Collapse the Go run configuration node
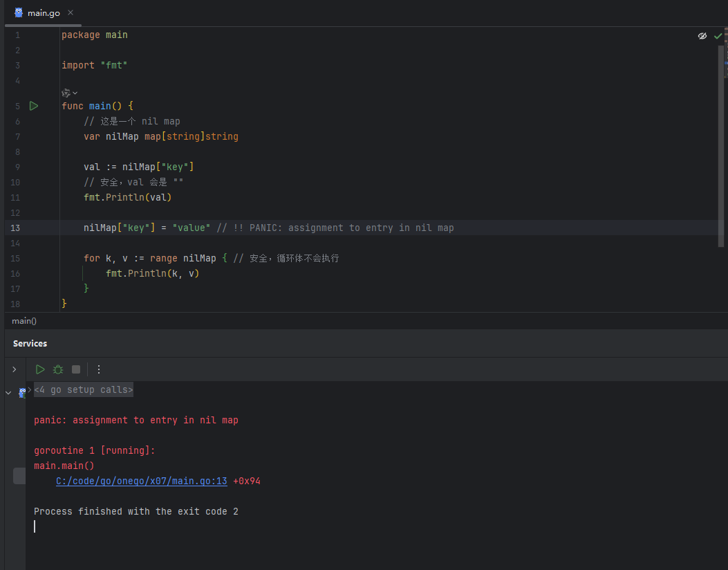This screenshot has height=570, width=728. [x=8, y=392]
